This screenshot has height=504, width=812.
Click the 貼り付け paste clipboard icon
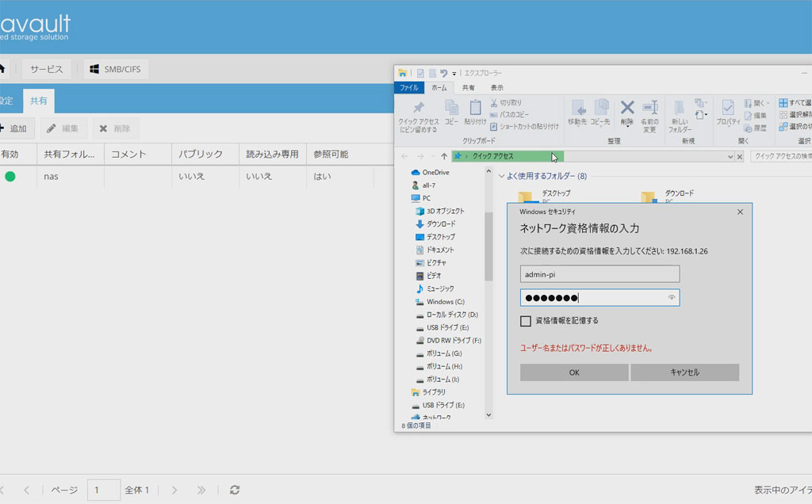(475, 108)
